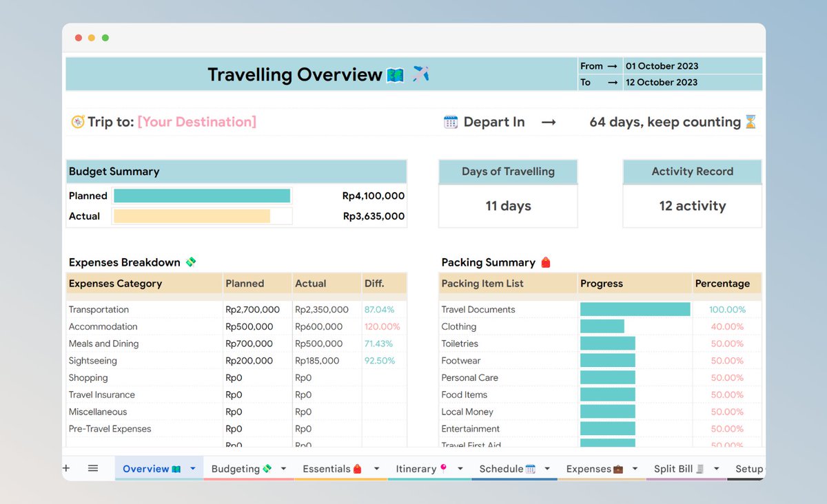The height and width of the screenshot is (504, 827).
Task: Click the Travelling Overview title
Action: pyautogui.click(x=295, y=74)
